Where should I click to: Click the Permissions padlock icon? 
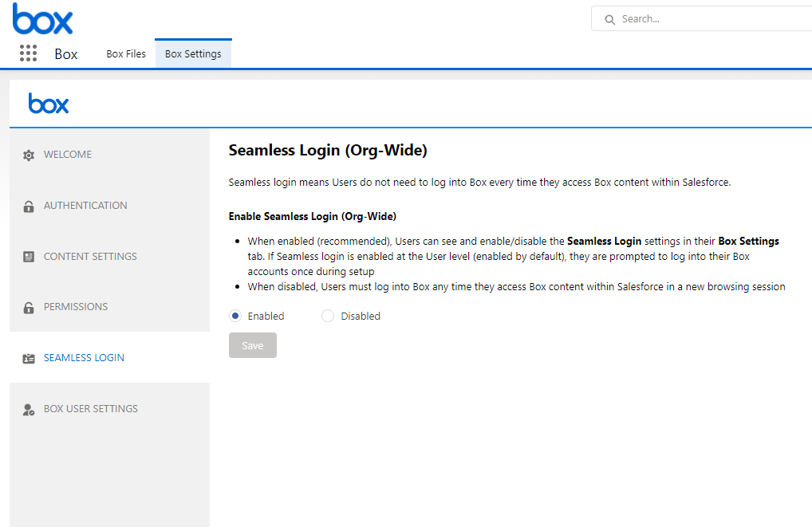click(x=29, y=308)
